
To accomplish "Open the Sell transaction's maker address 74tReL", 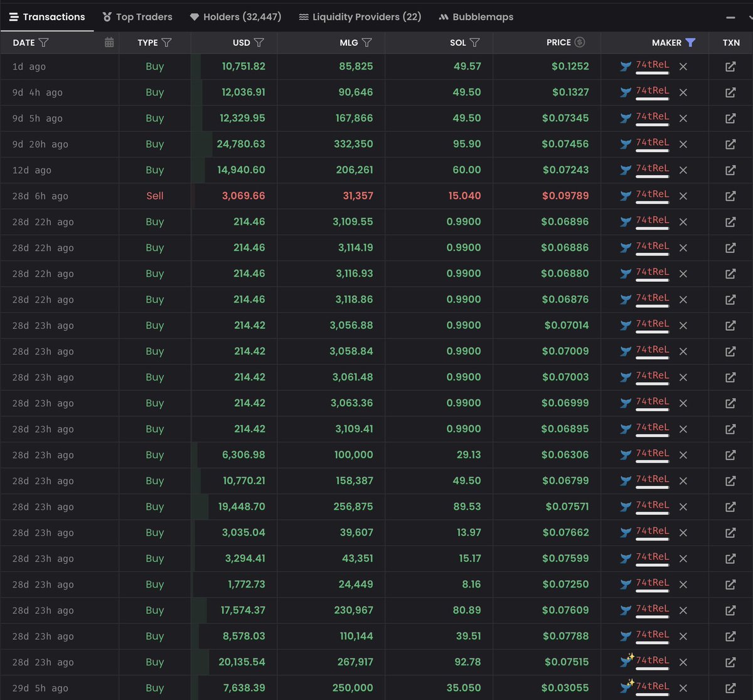I will (653, 195).
